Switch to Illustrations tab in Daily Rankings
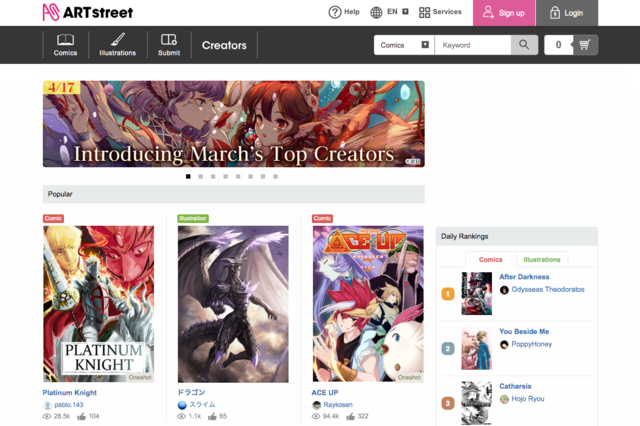The width and height of the screenshot is (640, 426). 542,260
